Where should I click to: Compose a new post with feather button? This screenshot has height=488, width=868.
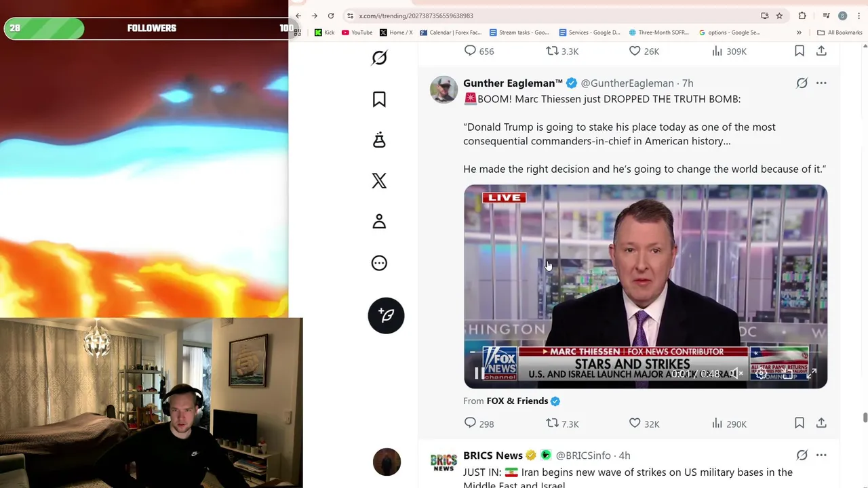[x=386, y=315]
